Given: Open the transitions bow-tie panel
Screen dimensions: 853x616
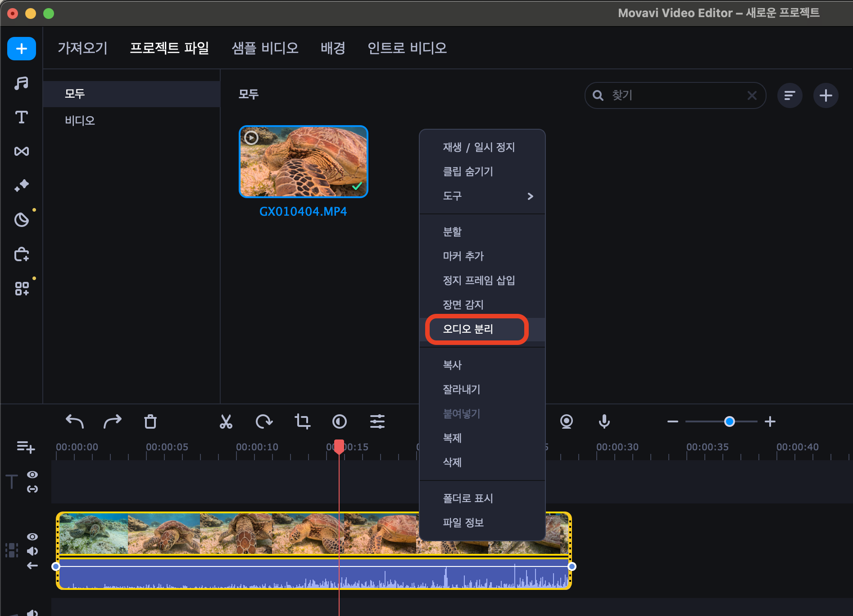Looking at the screenshot, I should point(22,151).
